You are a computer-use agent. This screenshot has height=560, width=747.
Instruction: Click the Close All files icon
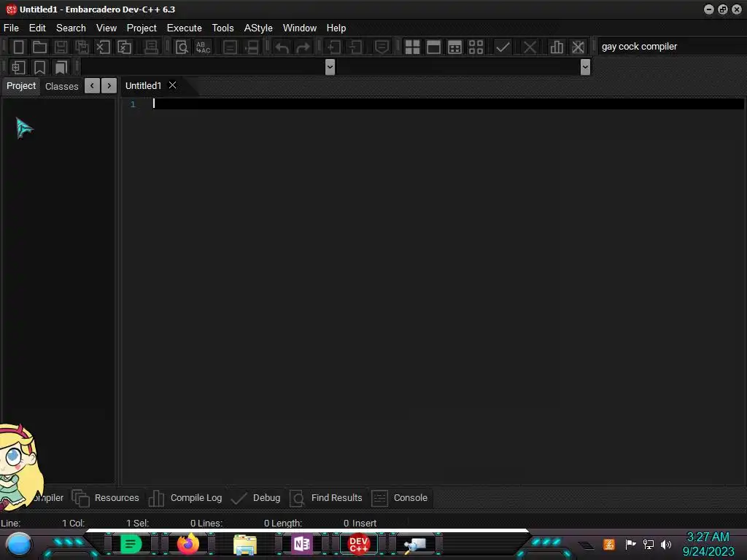pos(124,47)
